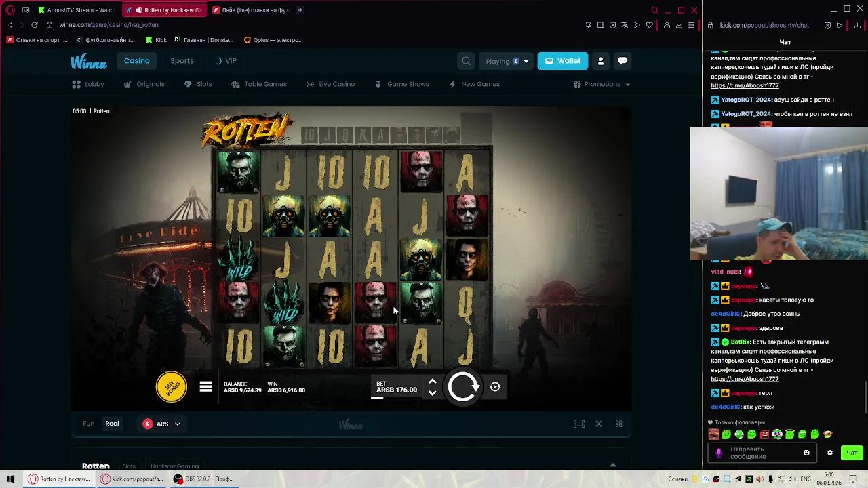
Task: Open the Table Games category
Action: click(x=259, y=84)
